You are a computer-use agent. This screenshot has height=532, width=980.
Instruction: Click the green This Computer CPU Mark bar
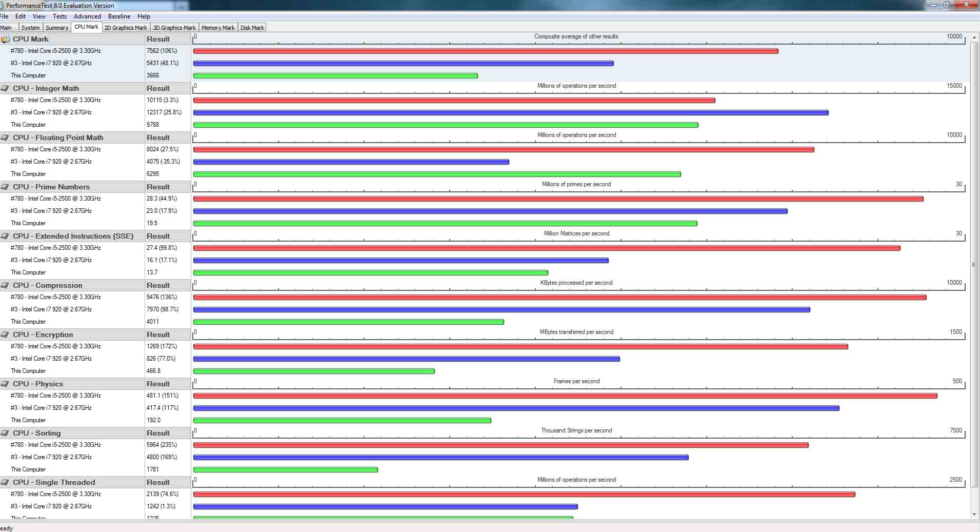[x=335, y=76]
